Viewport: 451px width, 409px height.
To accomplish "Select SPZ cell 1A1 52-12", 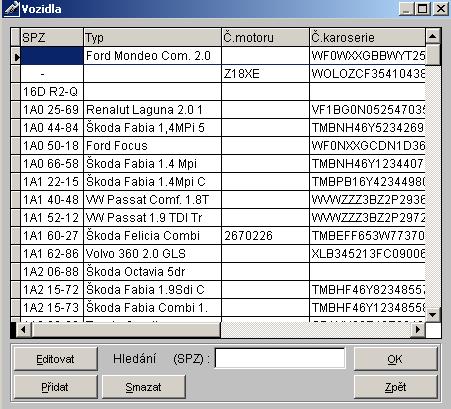I will [x=52, y=218].
